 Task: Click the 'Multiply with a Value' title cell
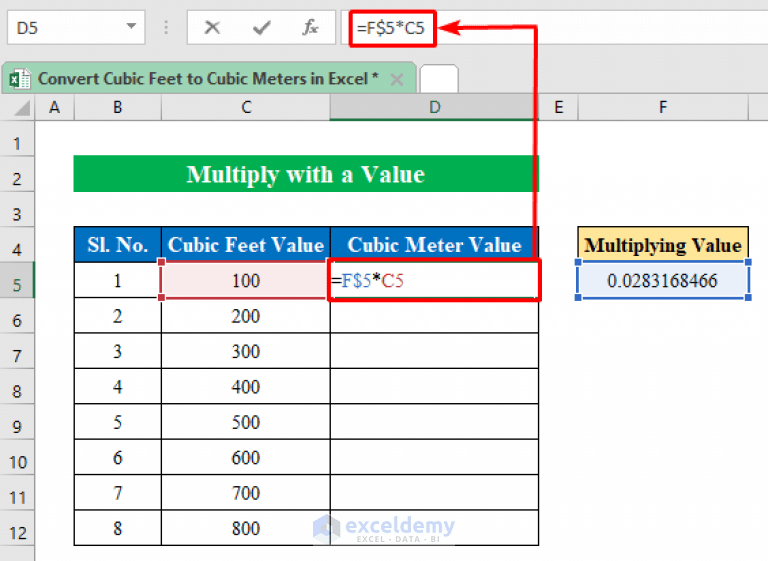point(306,174)
